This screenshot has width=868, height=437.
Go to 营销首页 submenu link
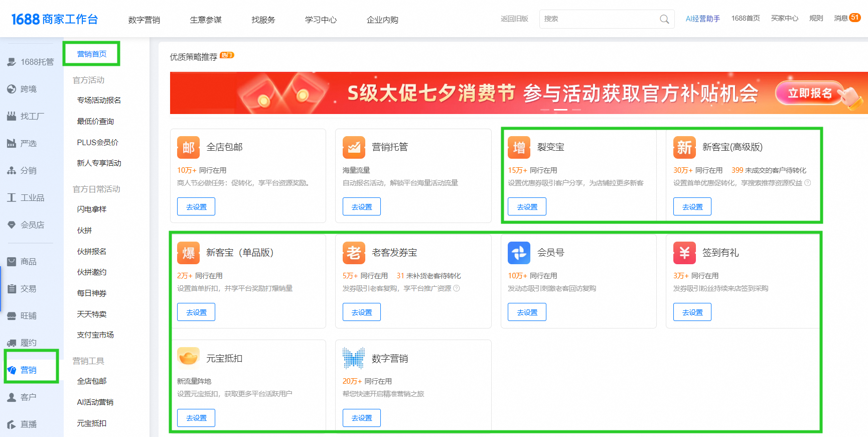pyautogui.click(x=91, y=54)
